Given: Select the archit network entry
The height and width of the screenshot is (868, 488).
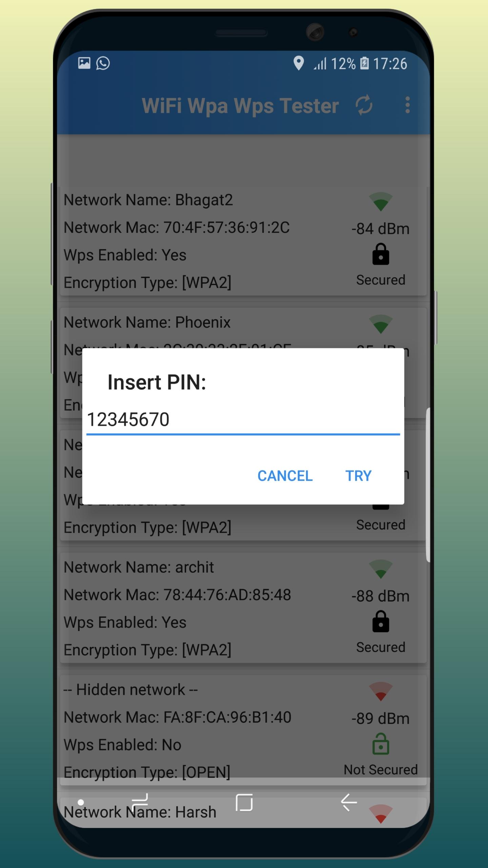Looking at the screenshot, I should [x=243, y=608].
